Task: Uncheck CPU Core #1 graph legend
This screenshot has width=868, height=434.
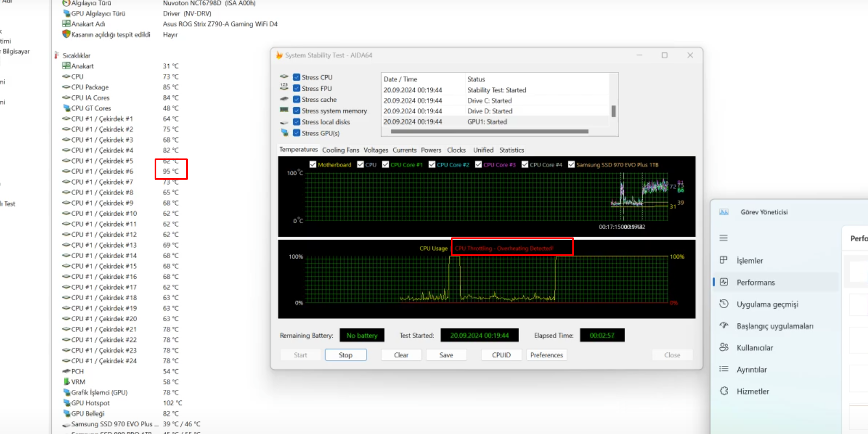Action: pos(386,164)
